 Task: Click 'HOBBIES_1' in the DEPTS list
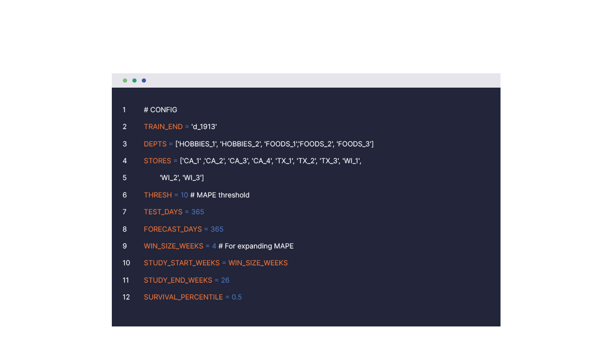[198, 144]
